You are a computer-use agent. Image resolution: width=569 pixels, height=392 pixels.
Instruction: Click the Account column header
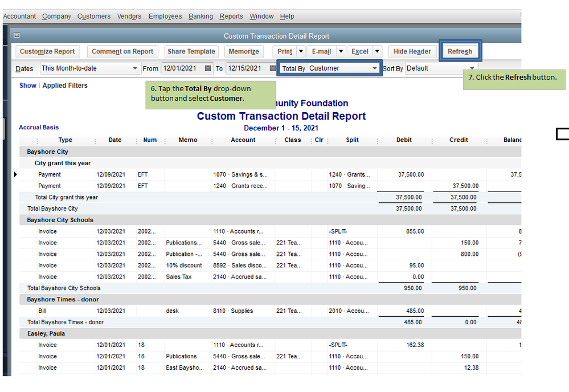click(x=243, y=140)
